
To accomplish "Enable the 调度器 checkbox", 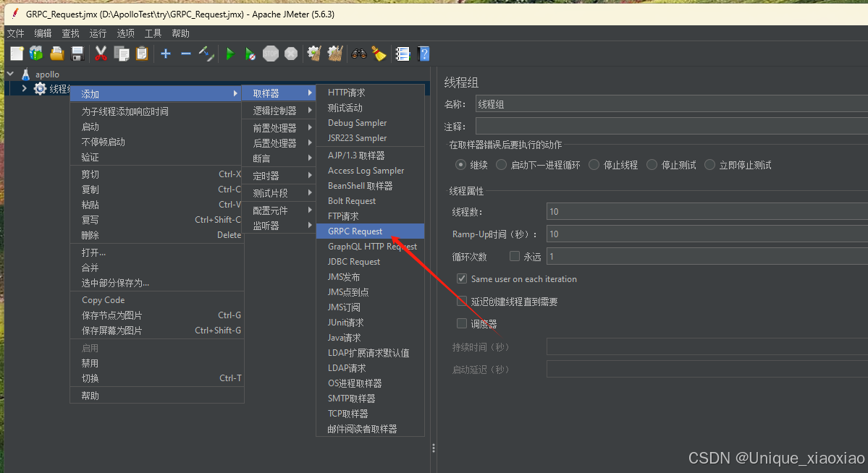I will (462, 323).
